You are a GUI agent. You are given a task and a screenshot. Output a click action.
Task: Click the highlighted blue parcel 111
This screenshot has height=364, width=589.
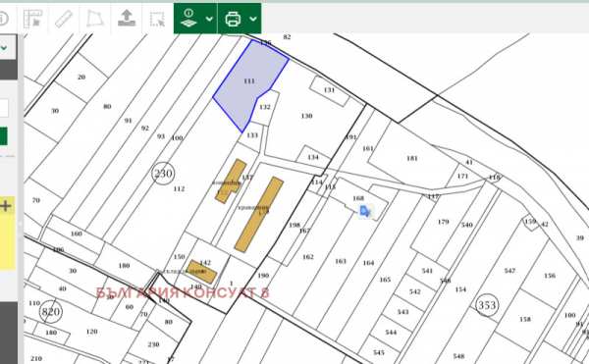[x=249, y=81]
